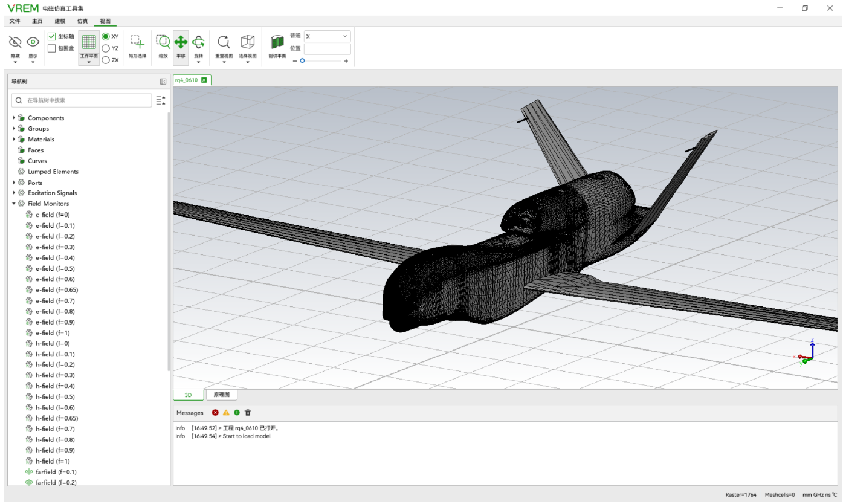This screenshot has width=846, height=504.
Task: Select h-field (f=0.5) in the tree
Action: 55,397
